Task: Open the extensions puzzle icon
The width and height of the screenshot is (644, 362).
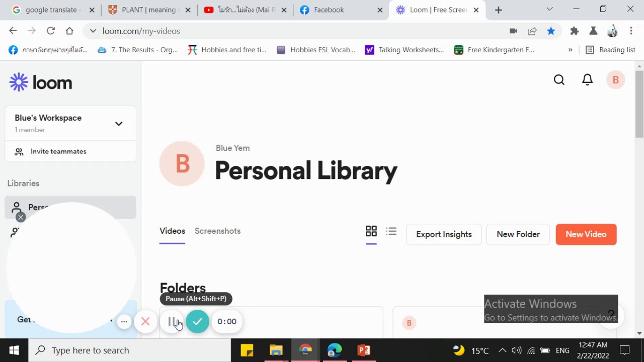Action: point(574,31)
